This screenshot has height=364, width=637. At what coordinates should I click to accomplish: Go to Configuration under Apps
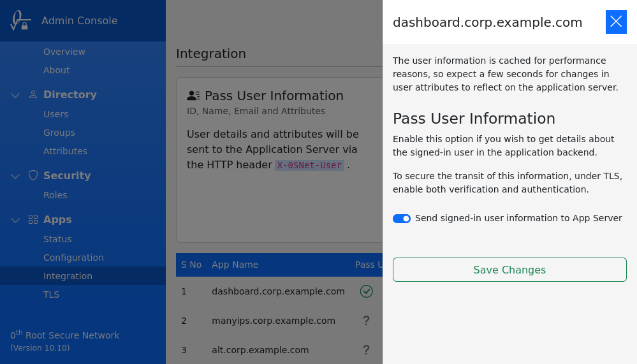(x=73, y=258)
